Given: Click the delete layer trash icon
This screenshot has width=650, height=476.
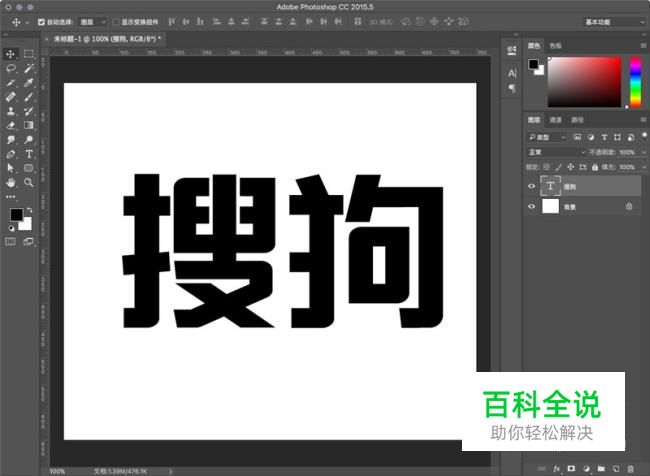Looking at the screenshot, I should click(631, 469).
